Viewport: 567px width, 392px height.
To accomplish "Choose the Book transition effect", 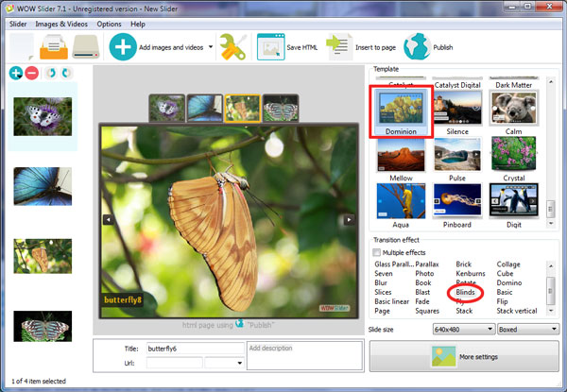I will pyautogui.click(x=423, y=282).
